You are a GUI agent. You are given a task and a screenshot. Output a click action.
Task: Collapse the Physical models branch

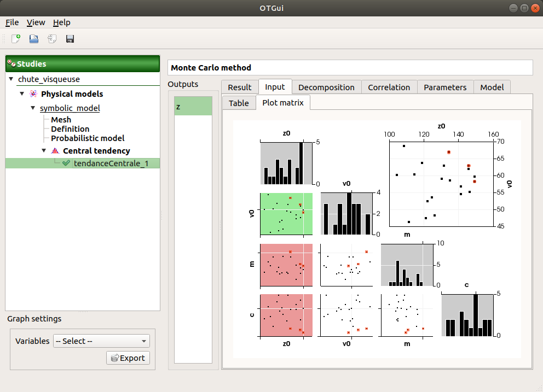pyautogui.click(x=22, y=93)
